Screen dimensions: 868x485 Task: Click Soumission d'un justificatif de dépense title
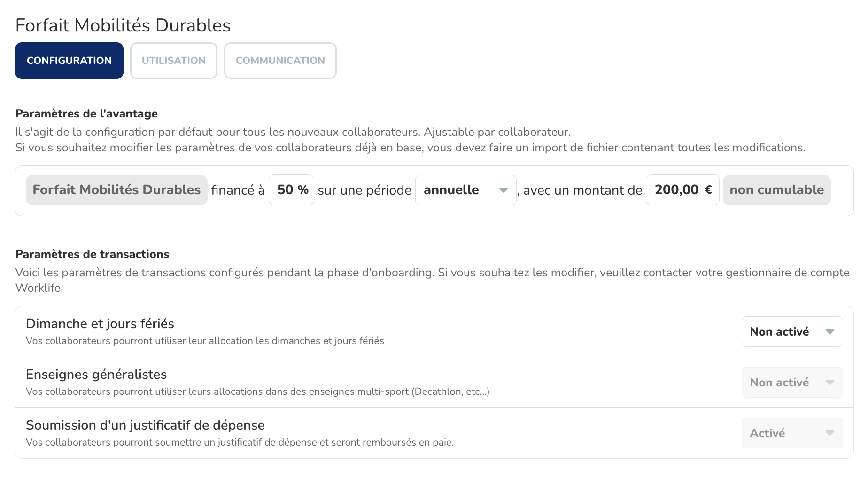coord(145,425)
